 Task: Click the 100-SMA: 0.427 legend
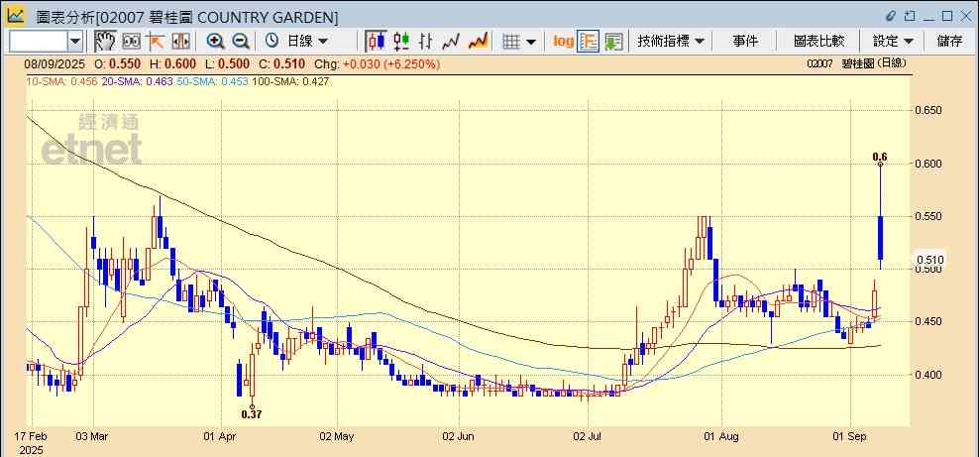[x=290, y=82]
